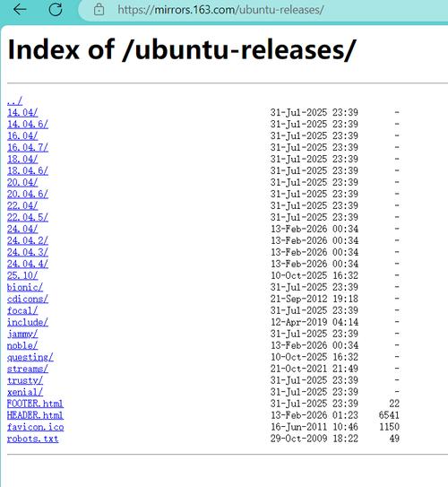This screenshot has height=487, width=448.
Task: Browse the xenial/ folder
Action: (x=25, y=392)
